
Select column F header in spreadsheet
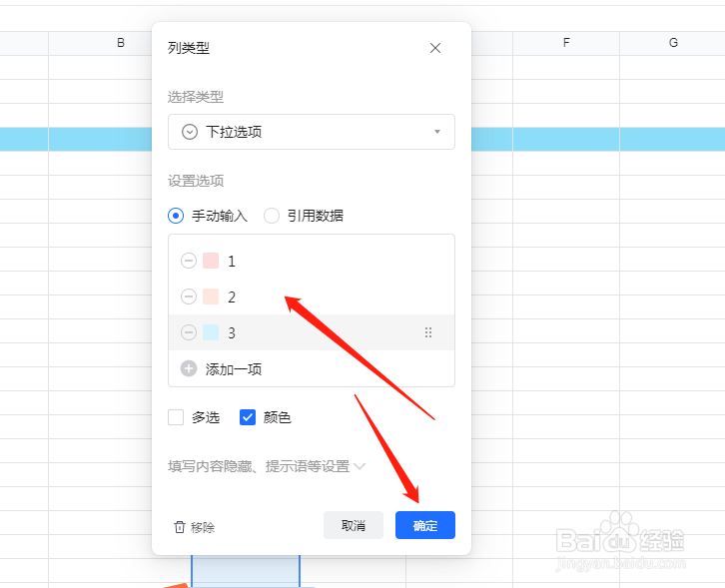click(566, 43)
